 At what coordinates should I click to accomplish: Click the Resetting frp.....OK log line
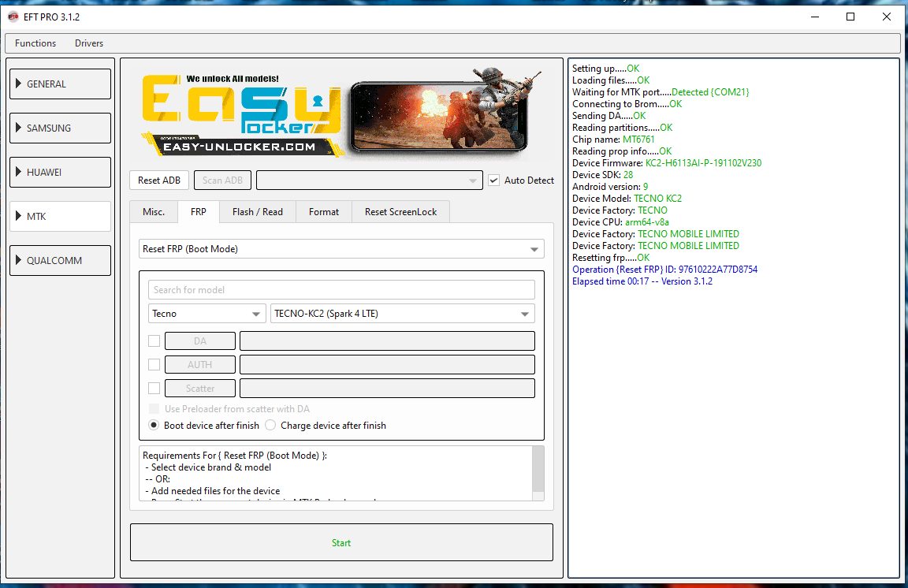point(611,258)
